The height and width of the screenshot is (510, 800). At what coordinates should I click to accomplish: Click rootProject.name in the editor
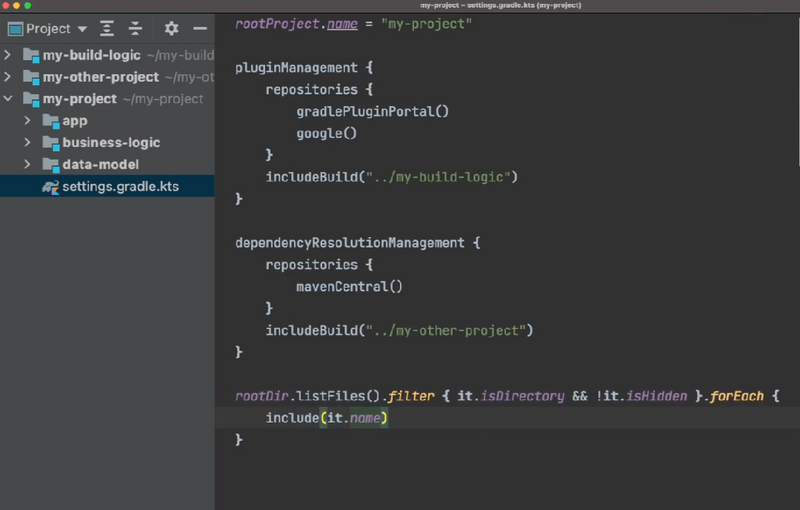[296, 24]
